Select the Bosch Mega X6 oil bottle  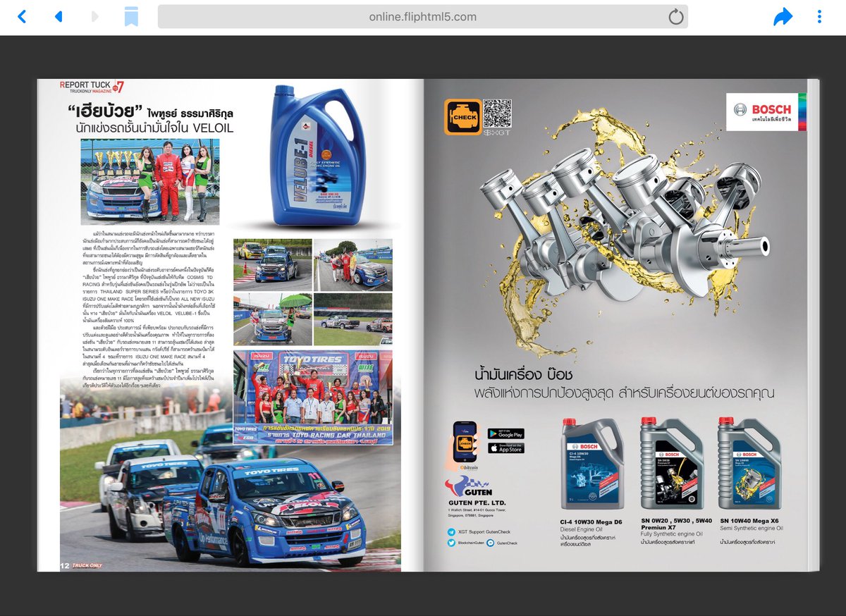[x=749, y=463]
